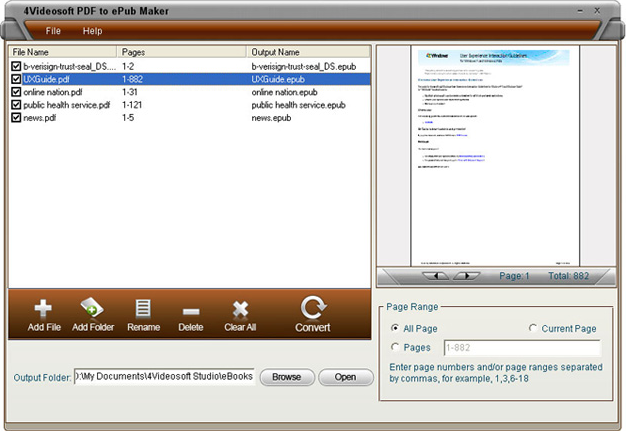Viewport: 626px width, 431px height.
Task: Go to previous preview page arrow
Action: pos(436,275)
